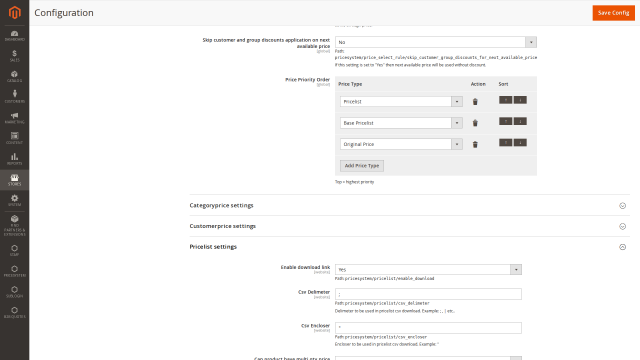
Task: Open the skip customer group discounts dropdown
Action: click(436, 42)
